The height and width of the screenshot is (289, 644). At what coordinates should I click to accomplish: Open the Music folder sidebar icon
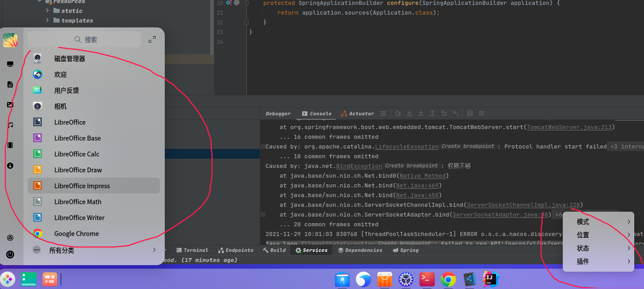pyautogui.click(x=10, y=125)
